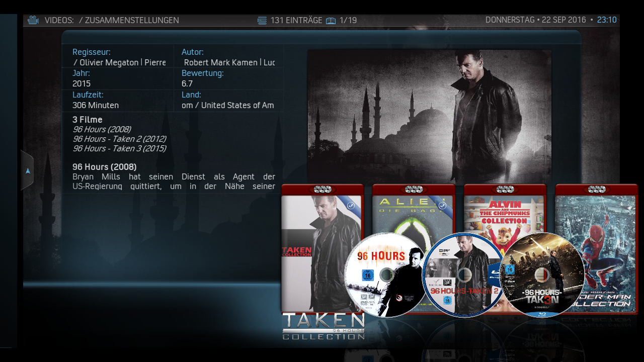Image resolution: width=644 pixels, height=362 pixels.
Task: Click triple-disc icon atop Alvin case
Action: point(505,190)
